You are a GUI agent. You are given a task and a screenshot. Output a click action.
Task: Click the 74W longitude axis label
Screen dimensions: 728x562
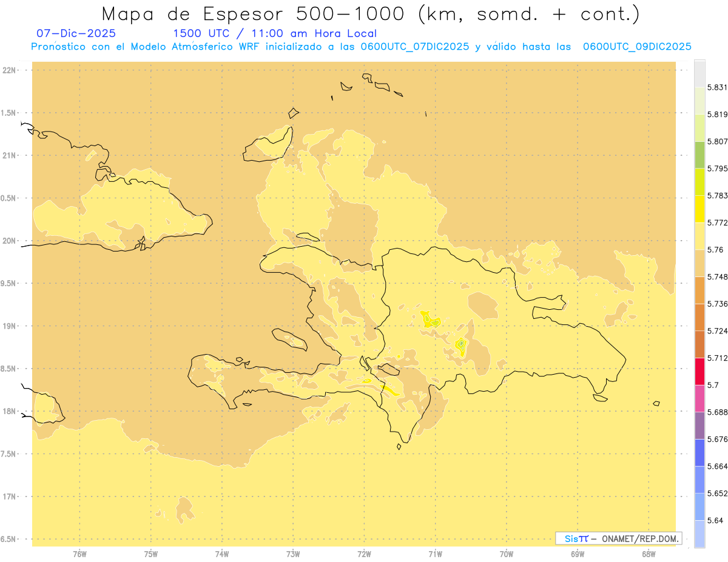pyautogui.click(x=222, y=554)
